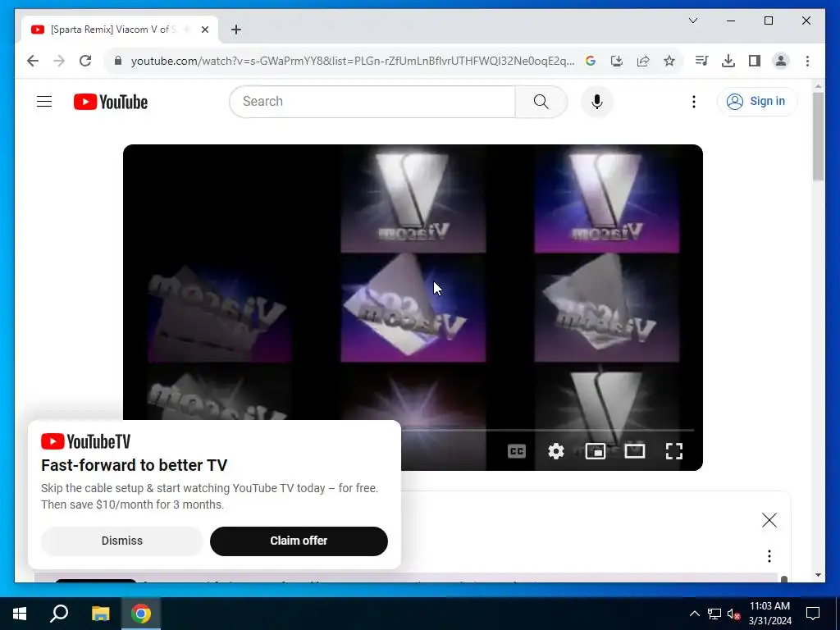View site information lock icon
Viewport: 840px width, 630px height.
118,61
